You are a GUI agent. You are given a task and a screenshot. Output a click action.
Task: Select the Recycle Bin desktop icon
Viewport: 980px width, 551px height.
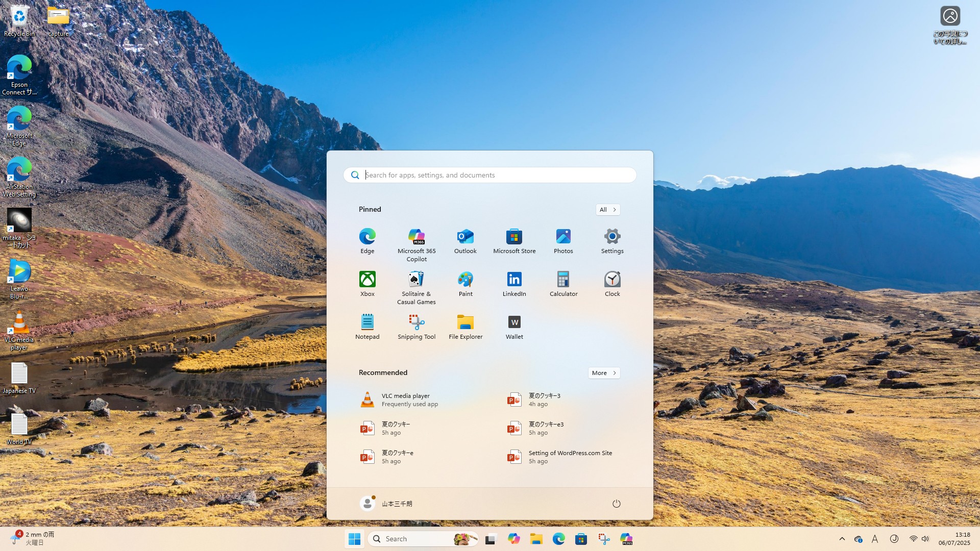click(19, 21)
